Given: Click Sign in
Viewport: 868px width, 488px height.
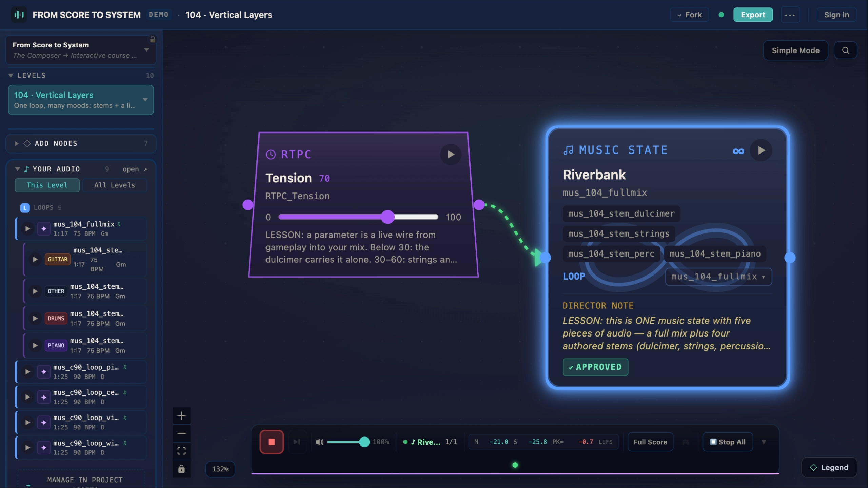Looking at the screenshot, I should coord(836,15).
